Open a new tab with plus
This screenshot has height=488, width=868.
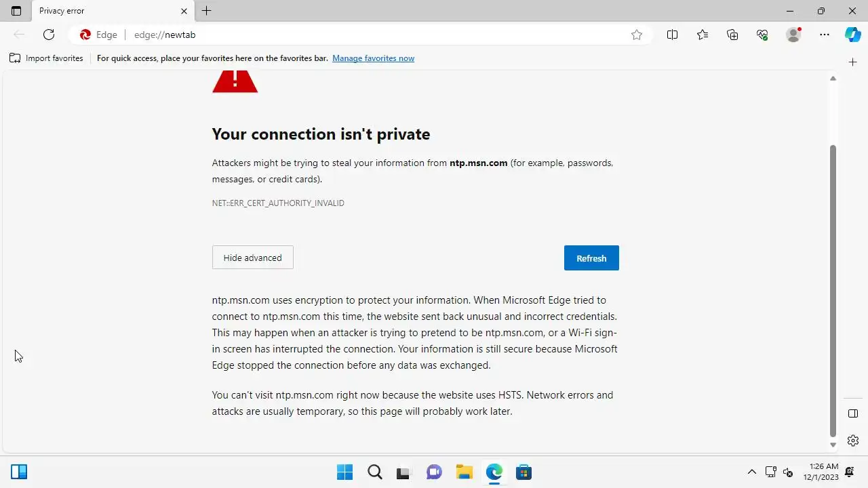pyautogui.click(x=207, y=11)
